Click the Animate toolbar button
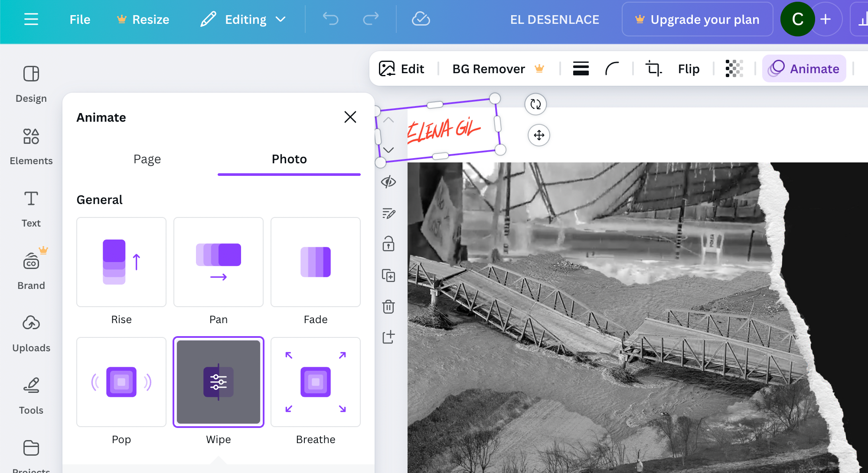Viewport: 868px width, 473px height. (804, 69)
